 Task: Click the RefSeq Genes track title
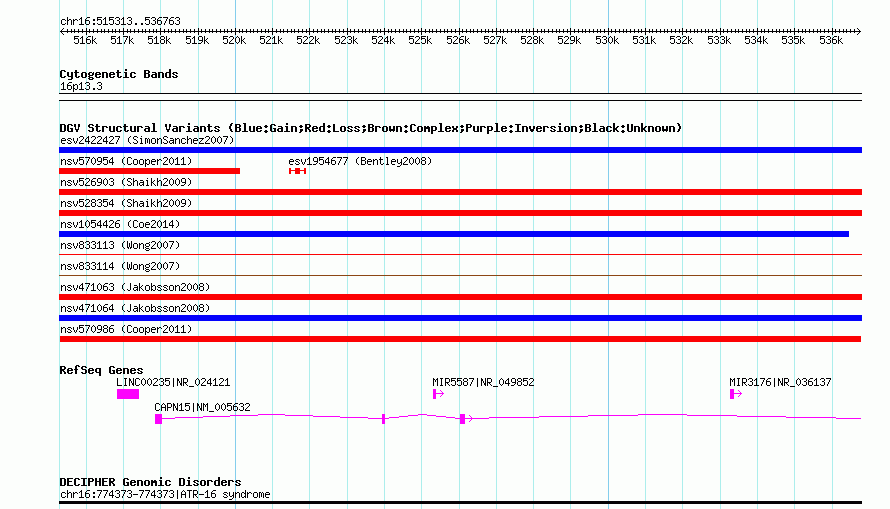point(101,370)
